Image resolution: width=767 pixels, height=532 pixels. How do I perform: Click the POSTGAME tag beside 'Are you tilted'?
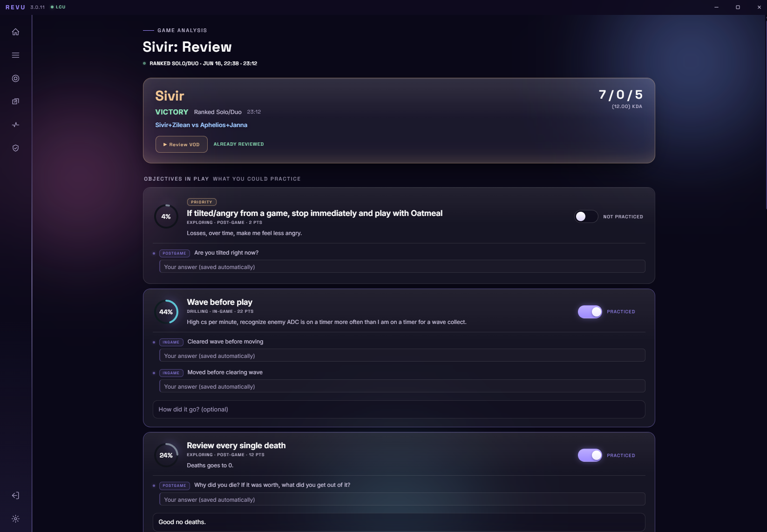click(174, 253)
